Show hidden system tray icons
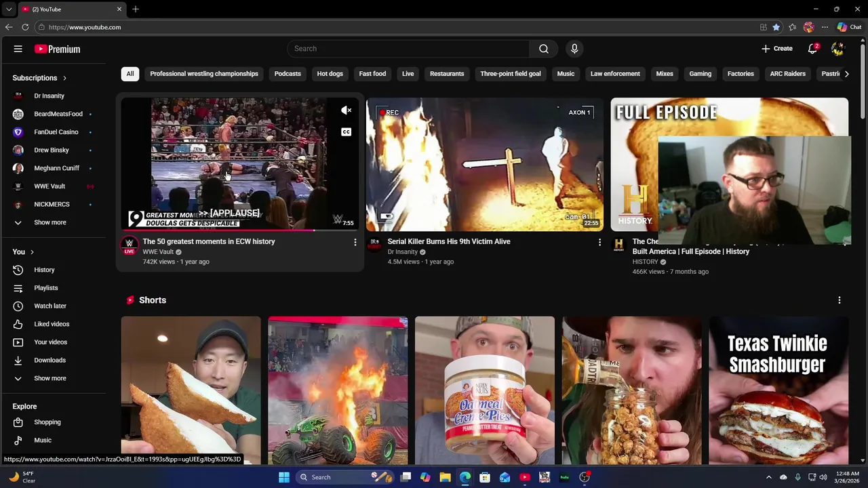This screenshot has width=868, height=488. click(768, 477)
